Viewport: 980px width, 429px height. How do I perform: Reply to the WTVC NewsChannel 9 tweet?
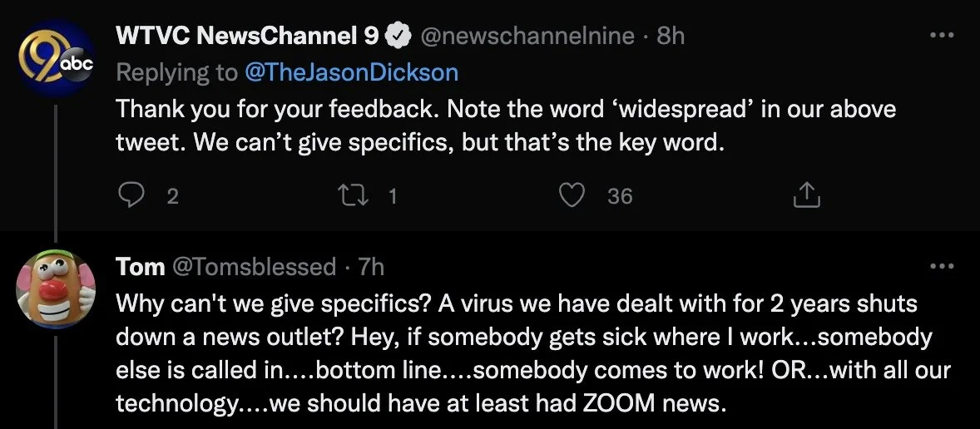click(x=131, y=195)
